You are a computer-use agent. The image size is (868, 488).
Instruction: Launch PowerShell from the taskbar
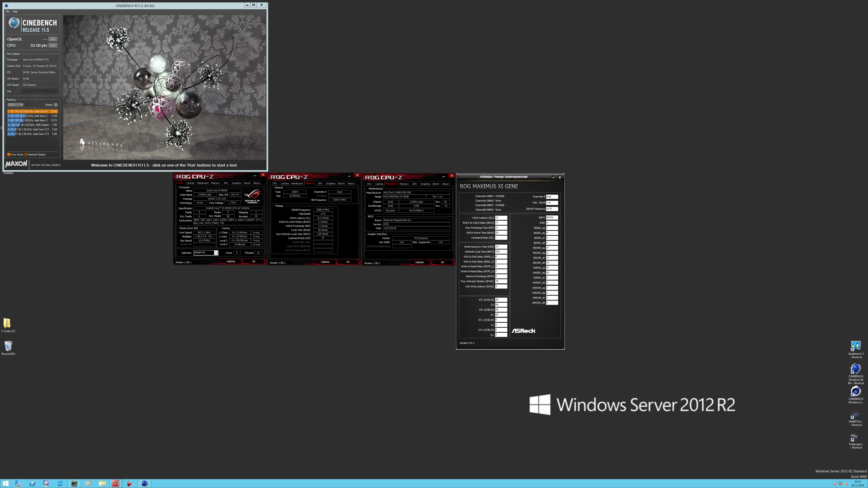32,484
